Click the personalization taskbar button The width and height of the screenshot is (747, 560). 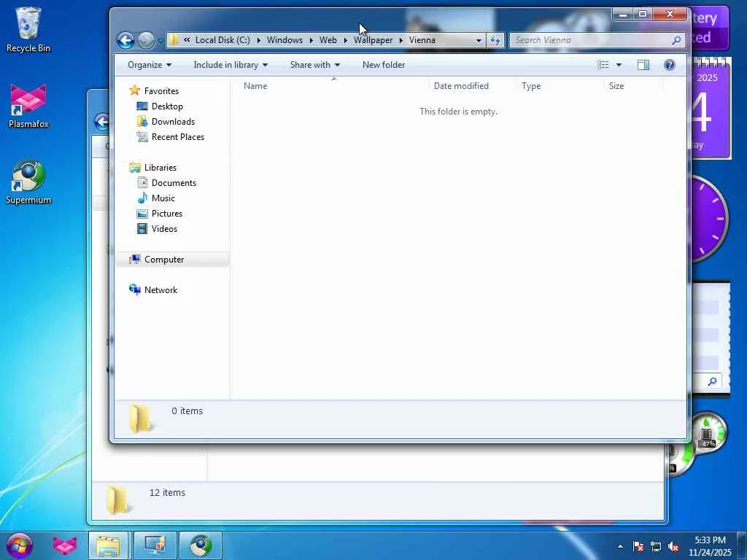[x=155, y=545]
